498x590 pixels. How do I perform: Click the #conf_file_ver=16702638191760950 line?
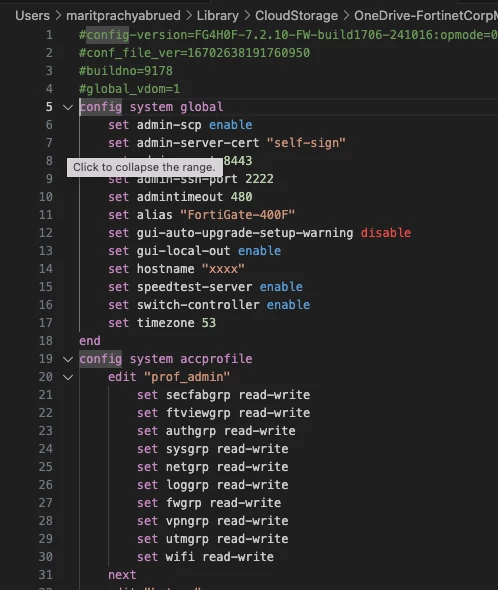pos(194,53)
